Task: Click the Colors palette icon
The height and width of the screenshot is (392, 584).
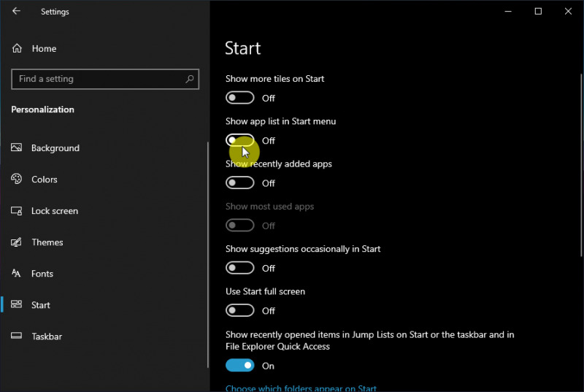Action: 16,179
